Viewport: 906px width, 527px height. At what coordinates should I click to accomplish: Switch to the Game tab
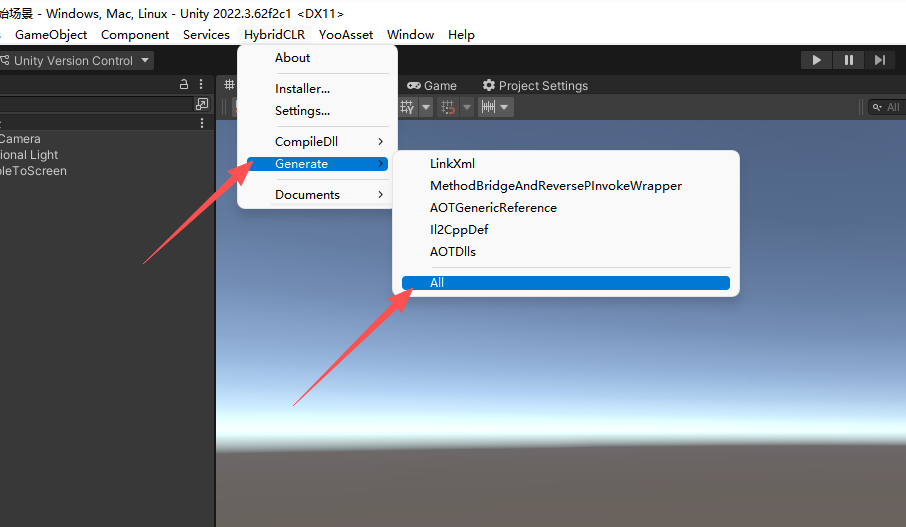tap(432, 86)
